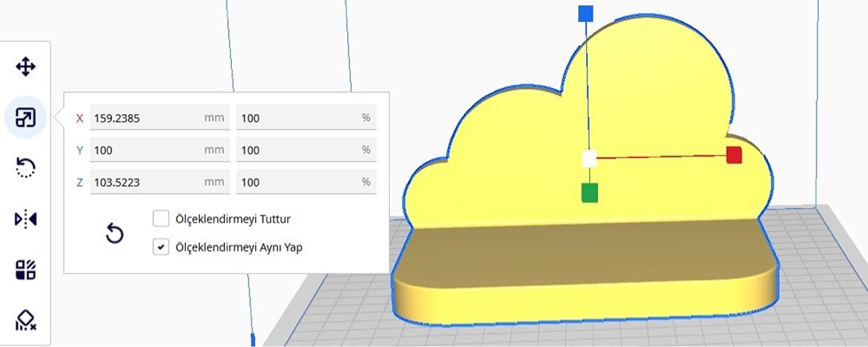Focus the Y scale percentage field
The height and width of the screenshot is (347, 868).
coord(298,150)
